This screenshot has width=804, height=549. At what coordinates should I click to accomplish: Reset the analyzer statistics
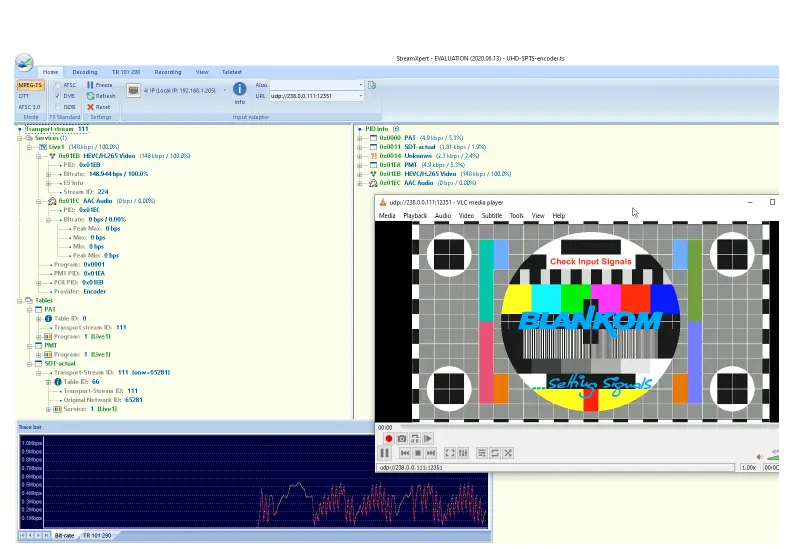click(98, 107)
